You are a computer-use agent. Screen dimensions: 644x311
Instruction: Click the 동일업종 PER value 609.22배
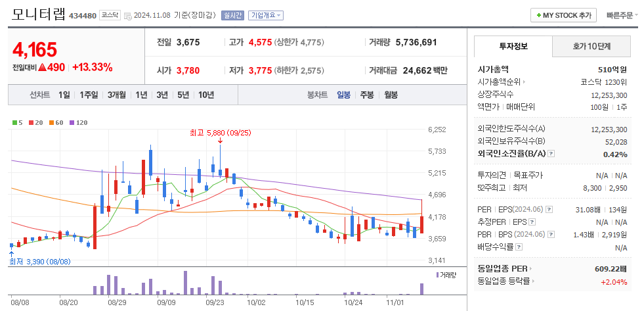click(611, 269)
